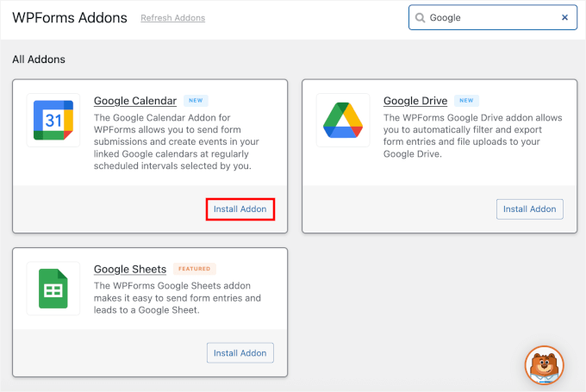
Task: Open the WPForms bear mascot help icon
Action: point(544,365)
